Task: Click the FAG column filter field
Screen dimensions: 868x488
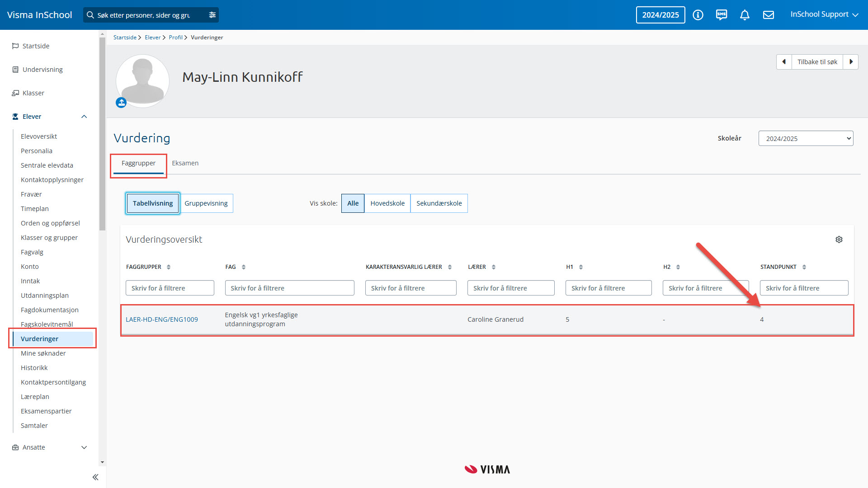Action: click(x=289, y=288)
